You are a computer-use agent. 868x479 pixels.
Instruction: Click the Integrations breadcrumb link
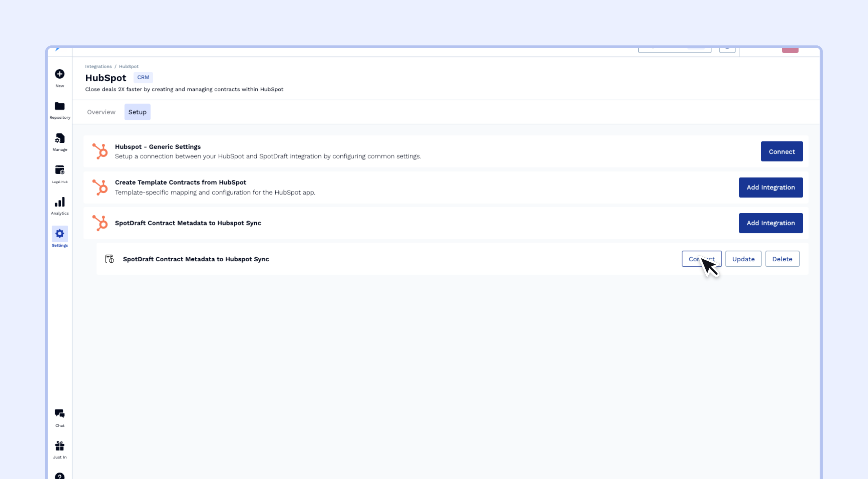pos(98,66)
